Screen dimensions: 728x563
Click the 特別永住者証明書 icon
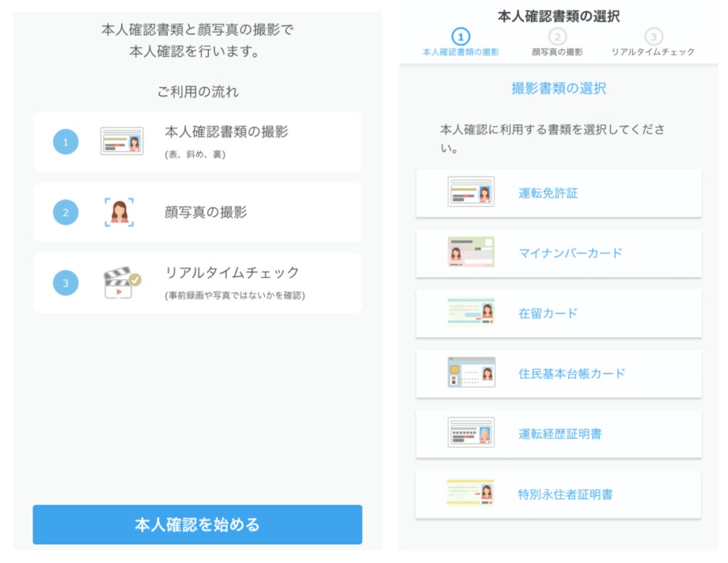(471, 494)
